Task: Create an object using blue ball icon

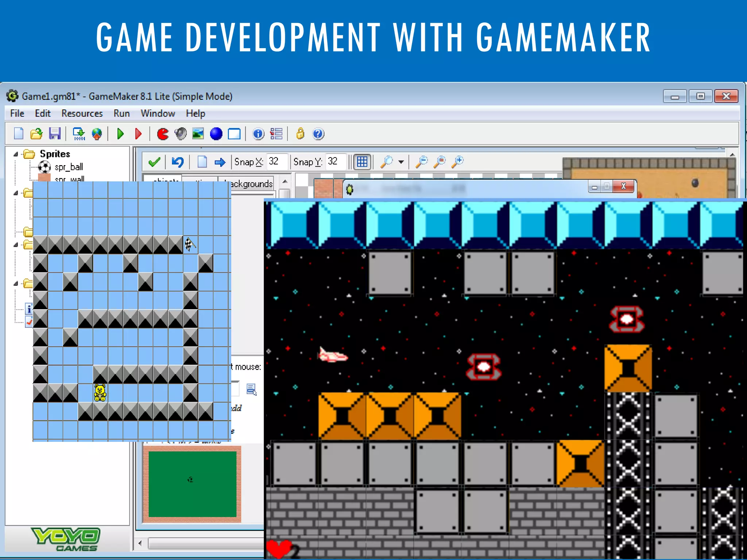Action: 216,134
